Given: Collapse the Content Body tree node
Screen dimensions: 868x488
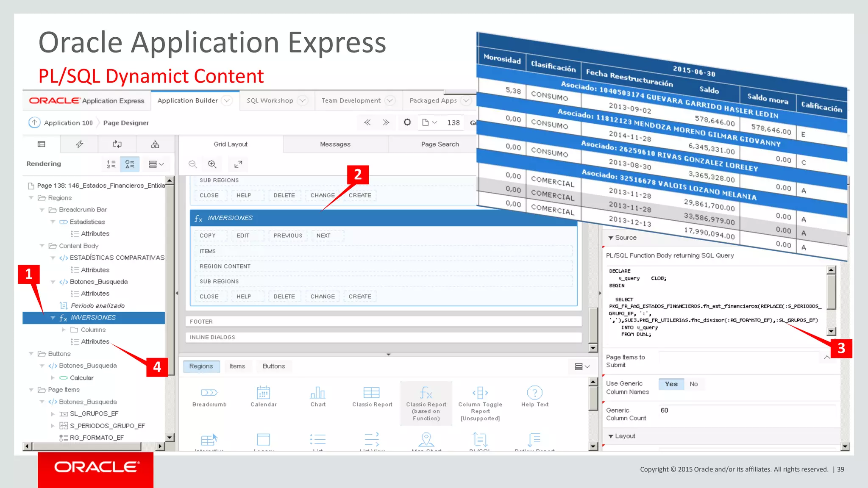Looking at the screenshot, I should [42, 246].
